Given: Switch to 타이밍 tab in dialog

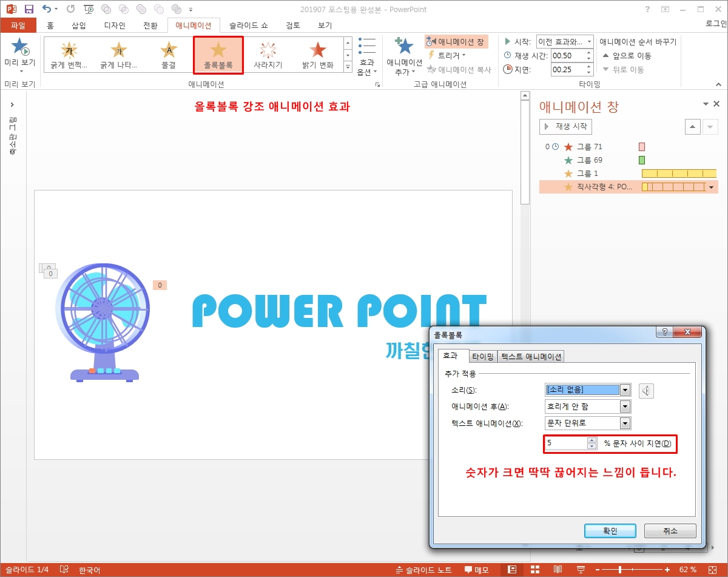Looking at the screenshot, I should pyautogui.click(x=483, y=356).
